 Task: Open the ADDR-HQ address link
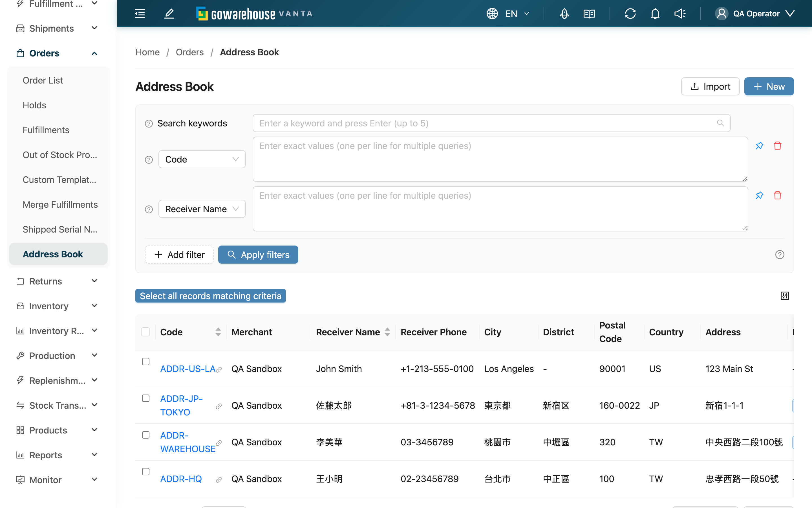click(181, 479)
